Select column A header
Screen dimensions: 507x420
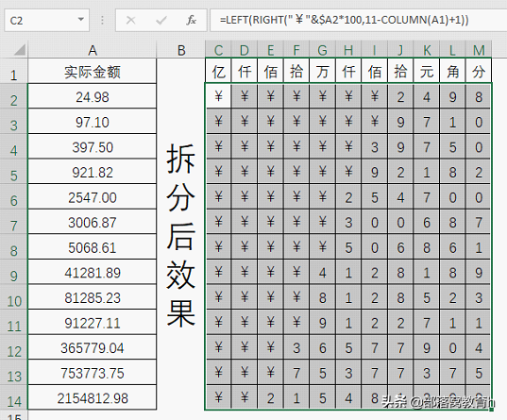[93, 50]
